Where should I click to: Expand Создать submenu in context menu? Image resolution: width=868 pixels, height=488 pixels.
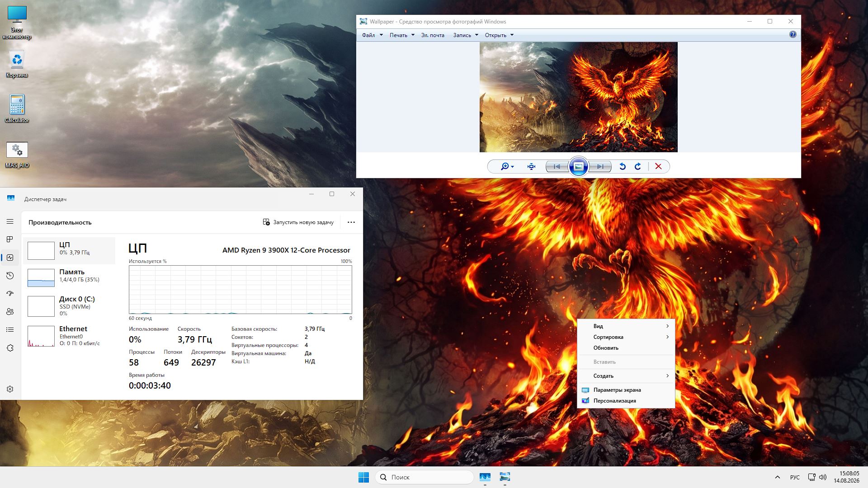tap(626, 376)
